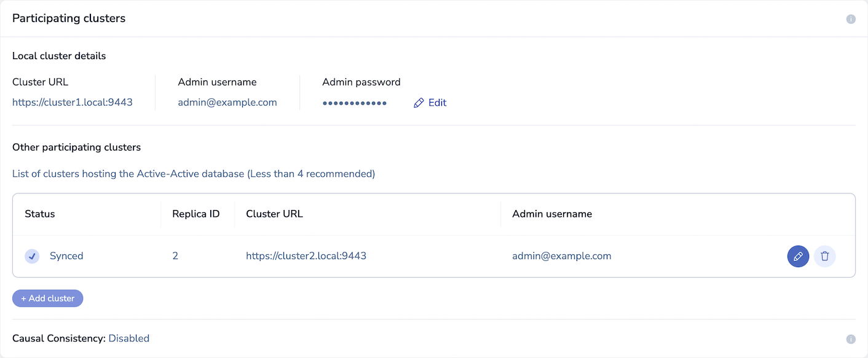868x358 pixels.
Task: Click the Status column header
Action: pyautogui.click(x=40, y=214)
